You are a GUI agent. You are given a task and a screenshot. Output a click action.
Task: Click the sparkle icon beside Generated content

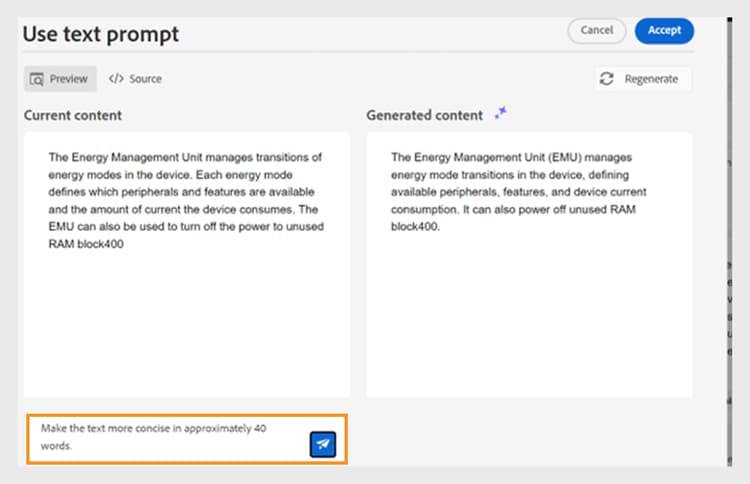tap(501, 114)
